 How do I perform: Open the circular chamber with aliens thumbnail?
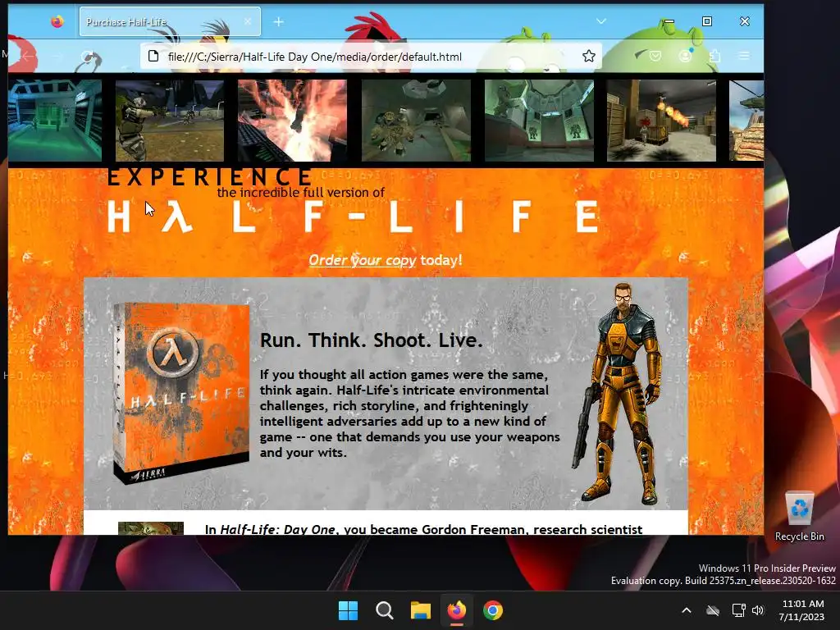(539, 120)
